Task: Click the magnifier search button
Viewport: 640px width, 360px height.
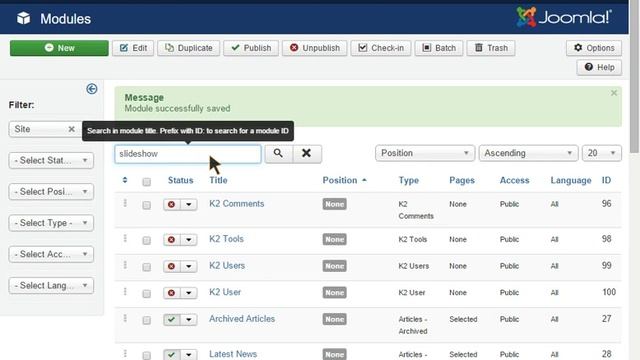Action: pos(278,153)
